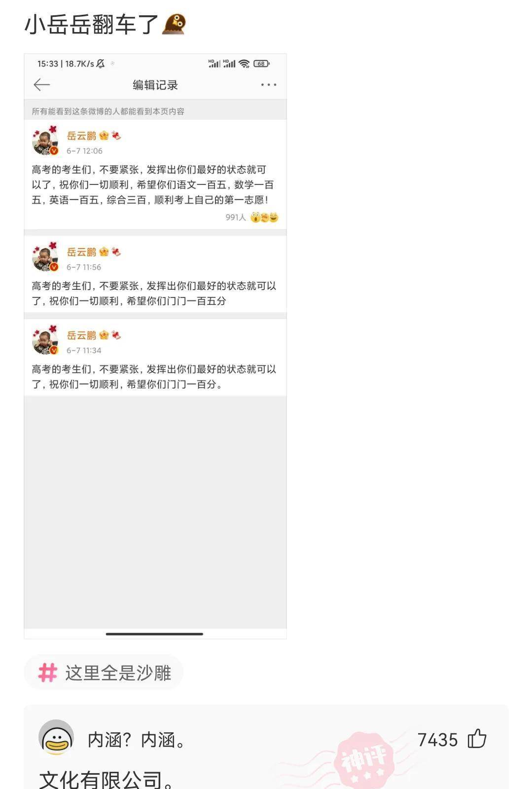Tap the emoji next to 小岳岳翻车了 title
This screenshot has height=789, width=532.
click(174, 24)
